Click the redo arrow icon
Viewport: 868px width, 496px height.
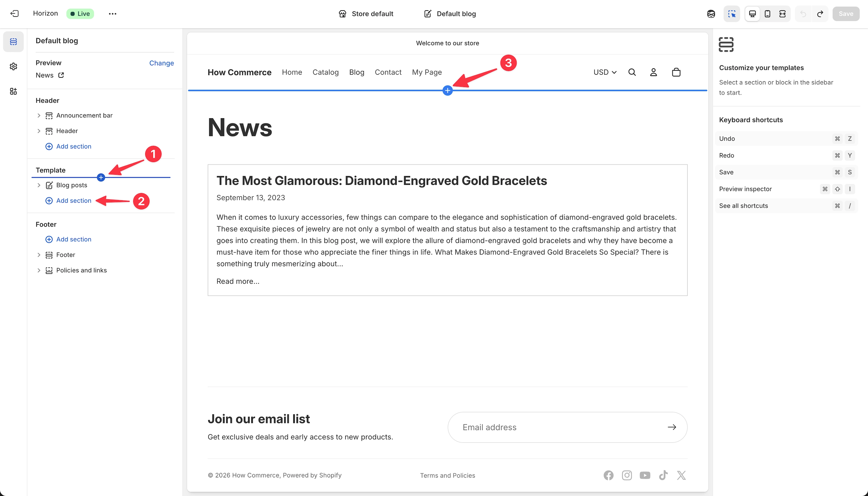coord(820,14)
